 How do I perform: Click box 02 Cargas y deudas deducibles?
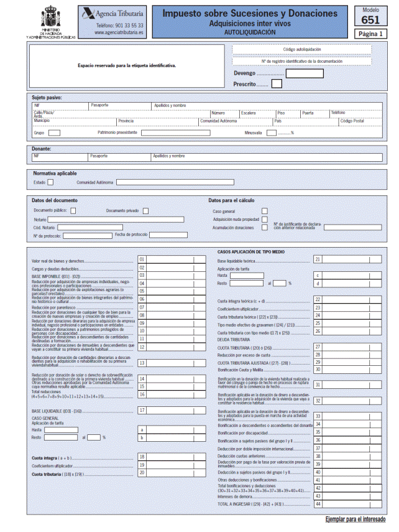(176, 268)
